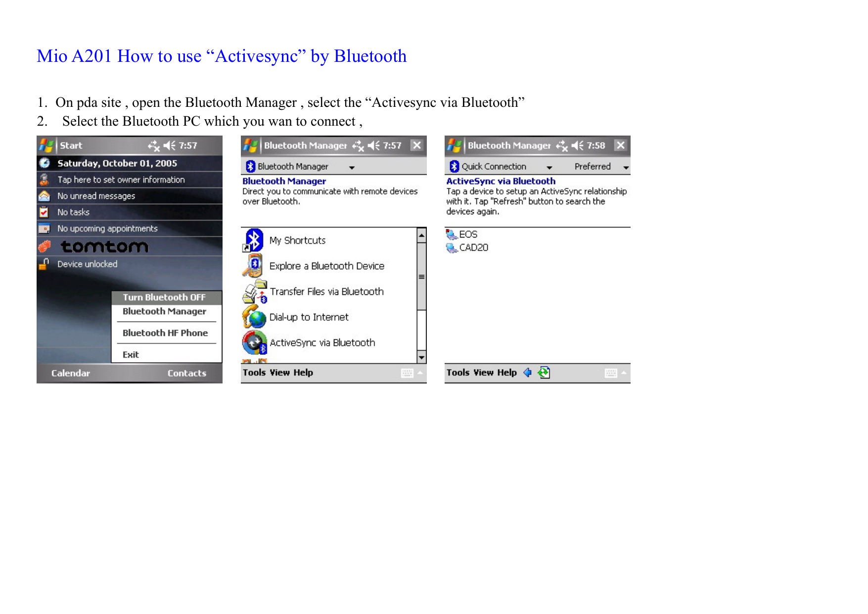The height and width of the screenshot is (614, 868).
Task: Tap owner information person icon
Action: point(45,179)
